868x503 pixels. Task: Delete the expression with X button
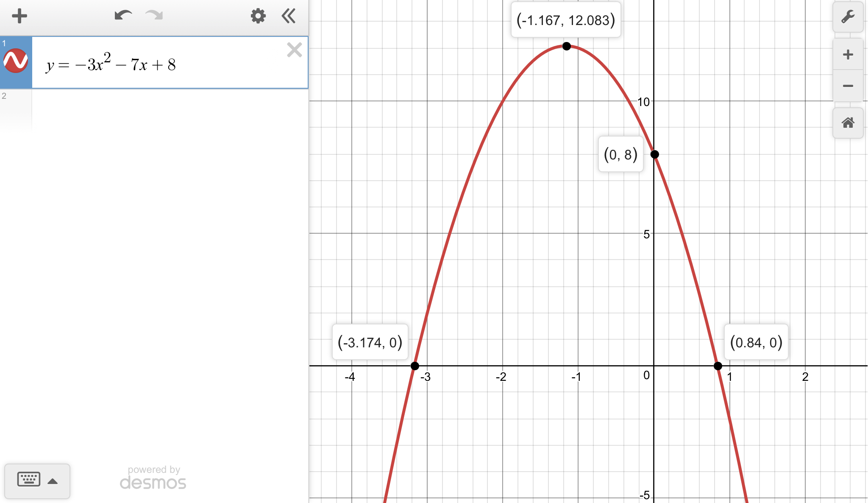click(x=294, y=50)
